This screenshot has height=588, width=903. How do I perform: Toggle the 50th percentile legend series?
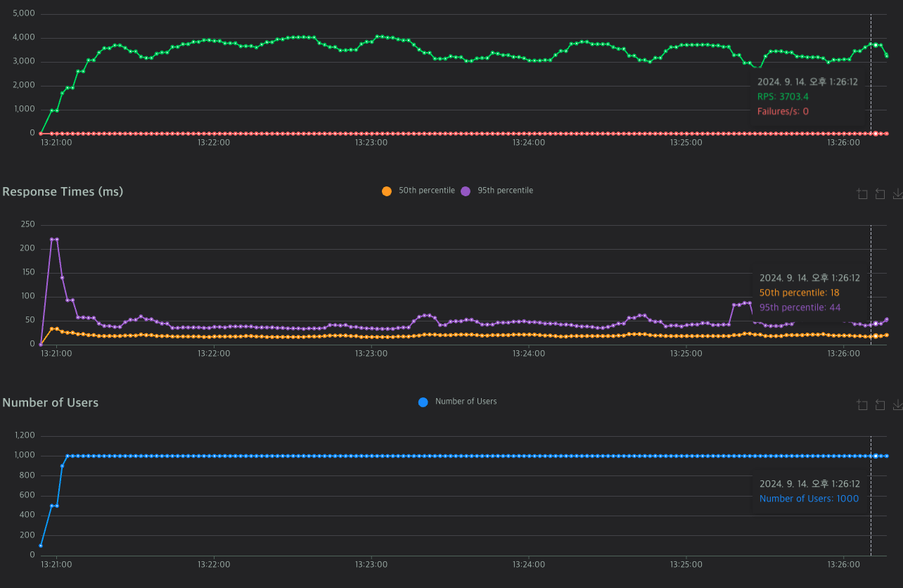coord(418,191)
